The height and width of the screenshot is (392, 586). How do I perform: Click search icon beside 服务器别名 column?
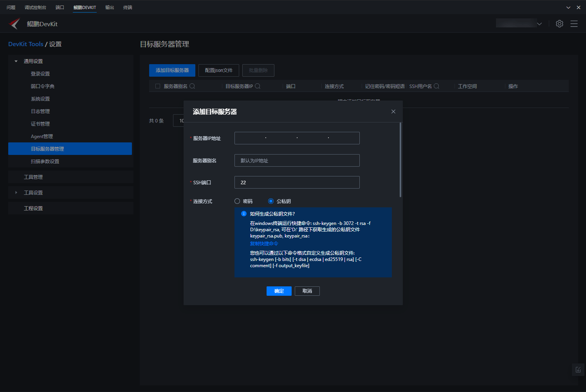(x=192, y=86)
